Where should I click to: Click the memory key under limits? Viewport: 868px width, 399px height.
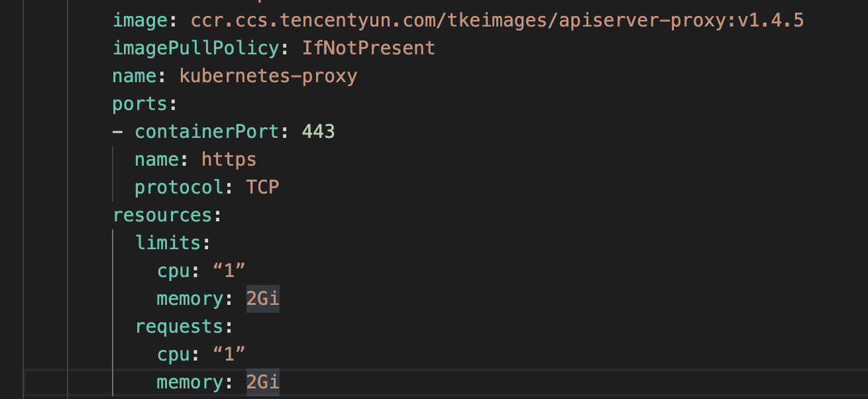point(190,299)
